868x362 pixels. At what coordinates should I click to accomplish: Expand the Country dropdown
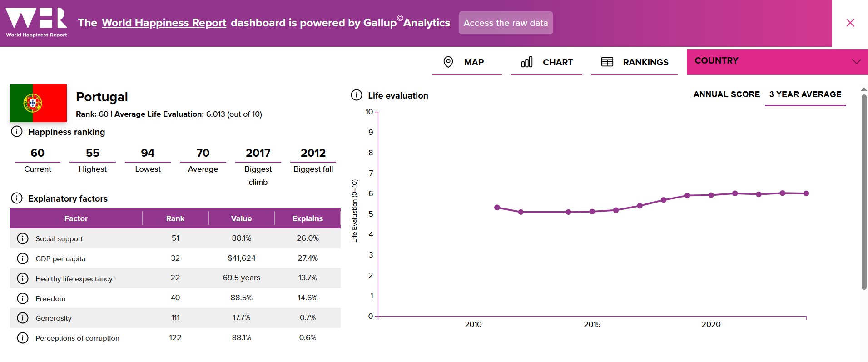[x=777, y=61]
